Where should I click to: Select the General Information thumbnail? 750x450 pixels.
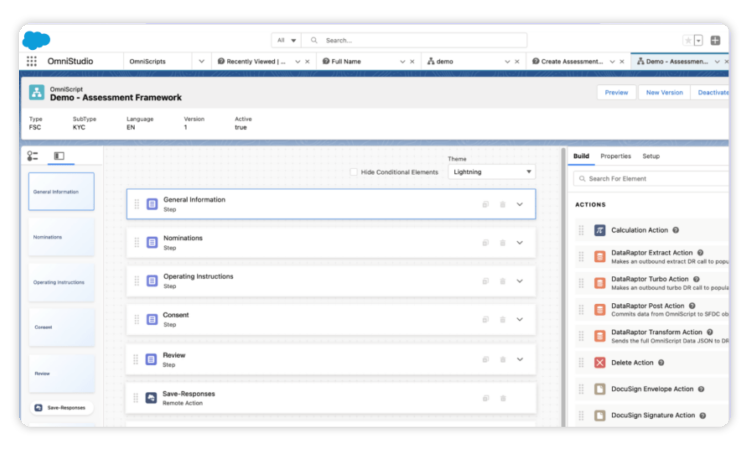coord(61,191)
